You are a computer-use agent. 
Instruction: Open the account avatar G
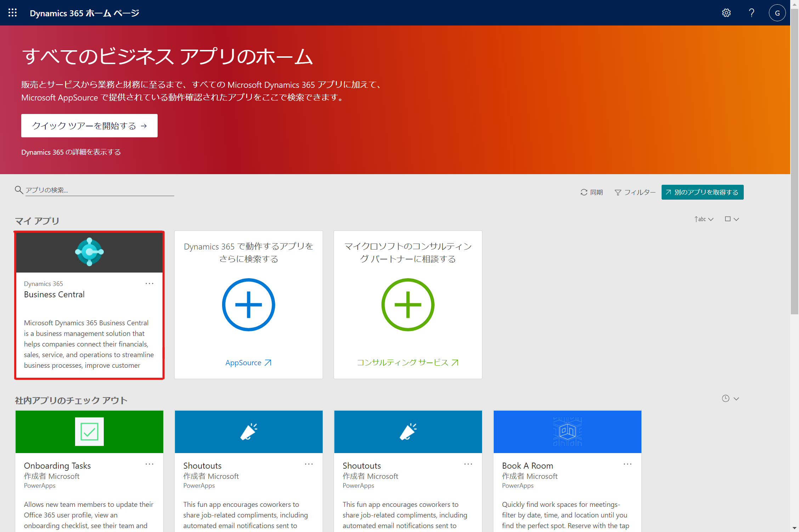point(777,13)
